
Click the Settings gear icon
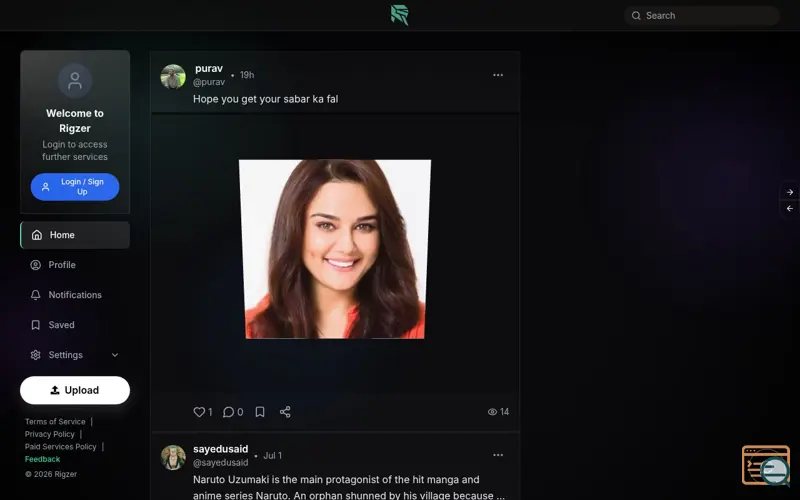[35, 355]
